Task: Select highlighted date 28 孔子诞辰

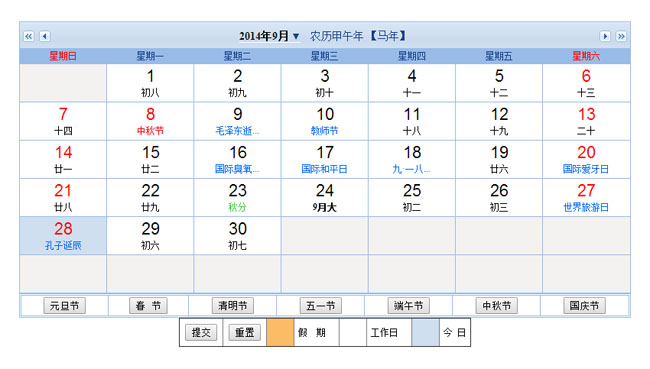Action: pyautogui.click(x=63, y=236)
